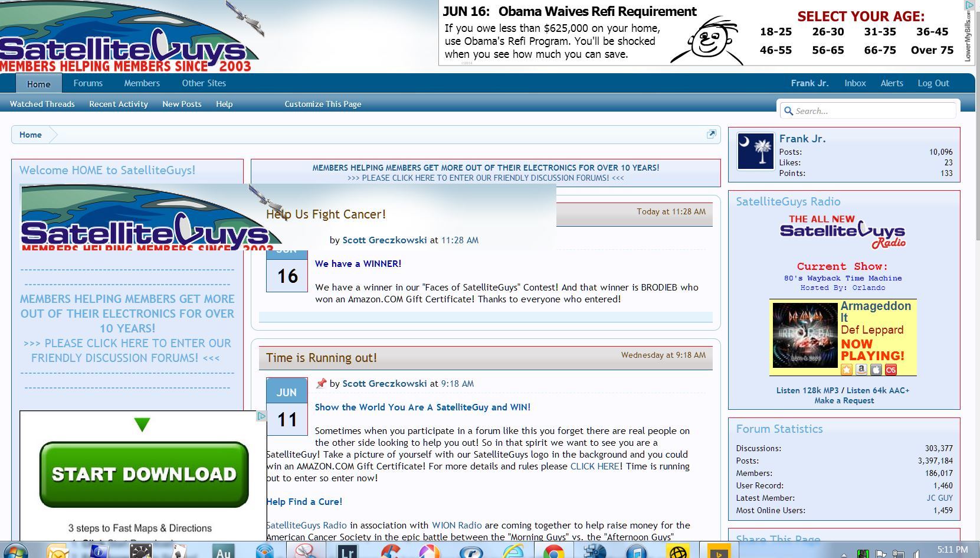Screen dimensions: 980x558
Task: Click the Obama Waives Refi Requirement ad headline
Action: click(569, 12)
